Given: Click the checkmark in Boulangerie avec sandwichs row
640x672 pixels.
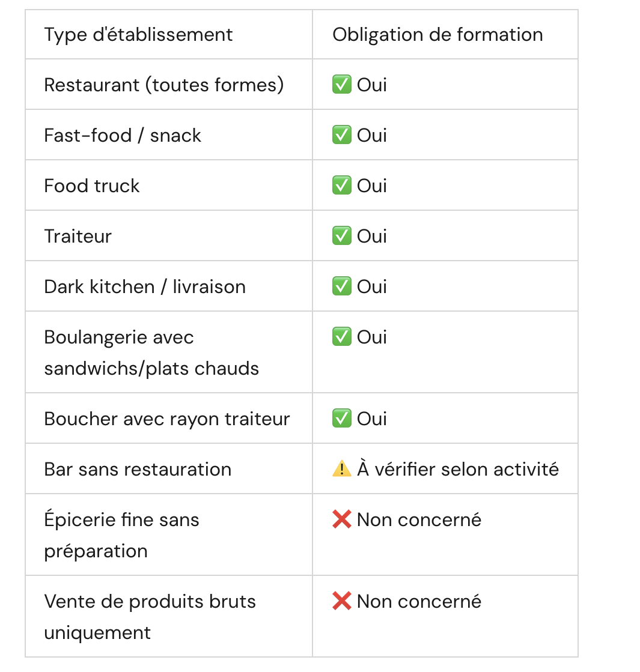Looking at the screenshot, I should point(341,336).
